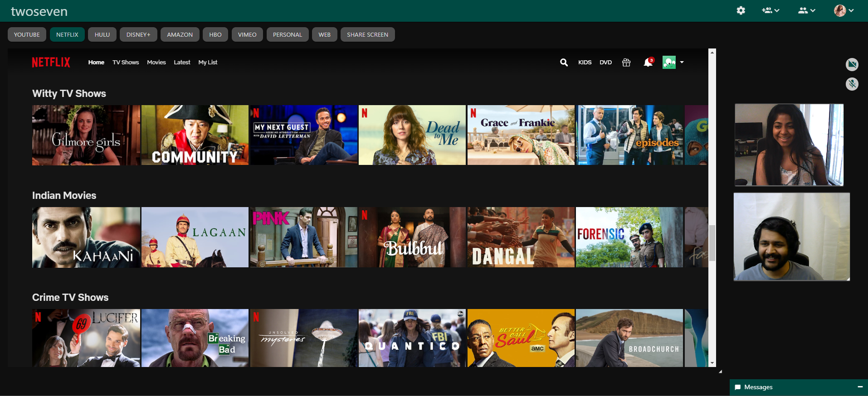Open Netflix Latest menu
The image size is (868, 396).
(x=182, y=63)
